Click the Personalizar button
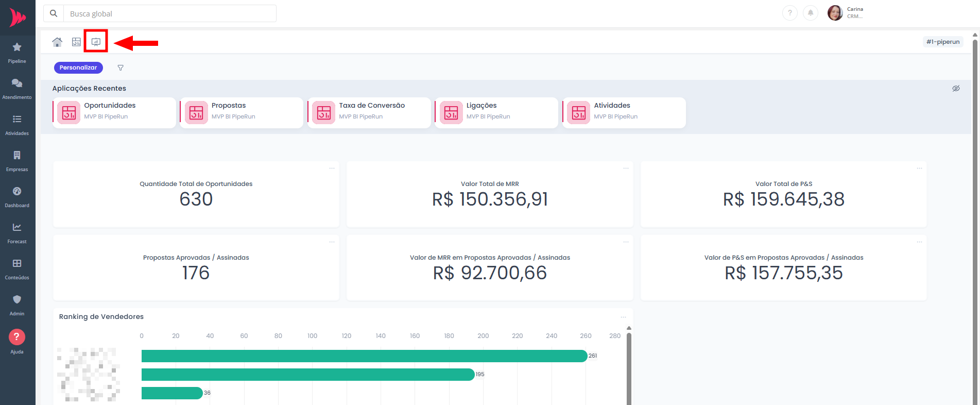The image size is (980, 405). click(x=78, y=67)
